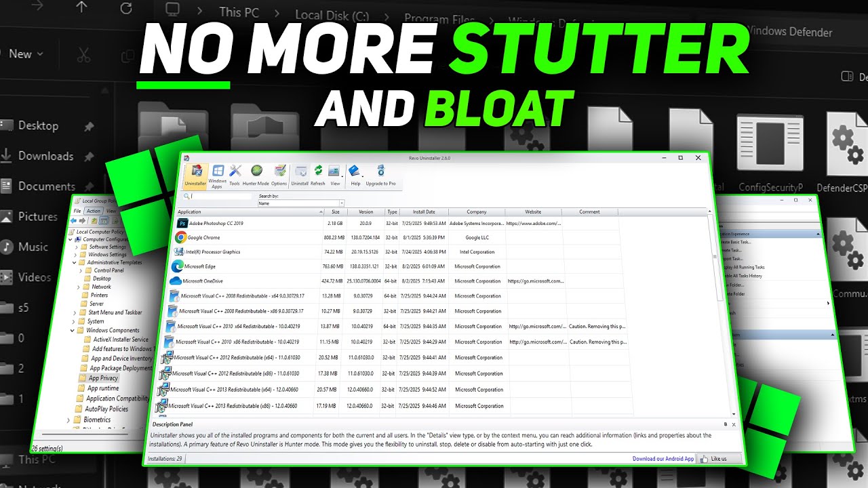Open the go.microsoft.com link for OneDrive

535,281
